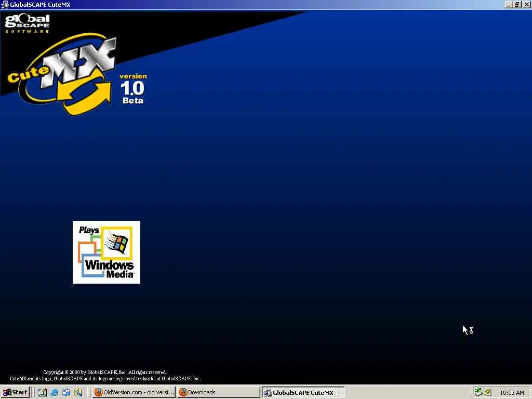This screenshot has width=532, height=399.
Task: Open the Windows Start menu
Action: coord(15,393)
